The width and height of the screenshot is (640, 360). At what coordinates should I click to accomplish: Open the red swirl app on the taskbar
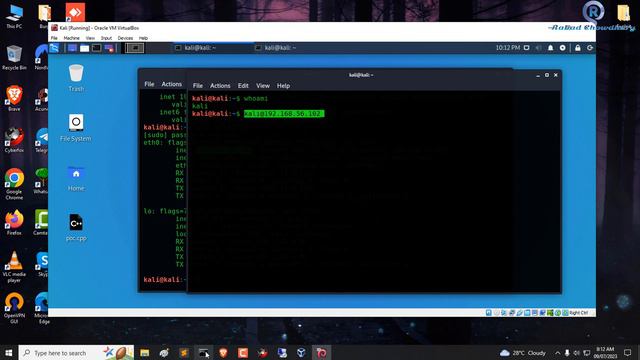(x=321, y=353)
